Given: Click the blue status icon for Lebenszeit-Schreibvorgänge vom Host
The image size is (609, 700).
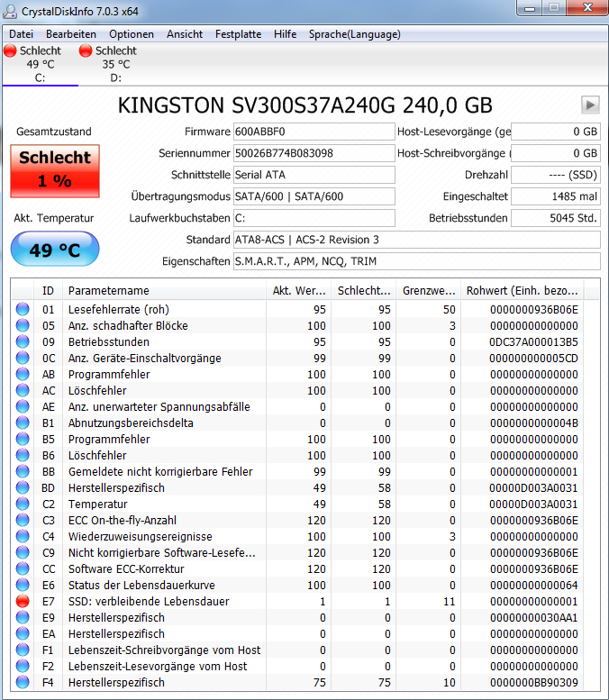Looking at the screenshot, I should click(23, 650).
